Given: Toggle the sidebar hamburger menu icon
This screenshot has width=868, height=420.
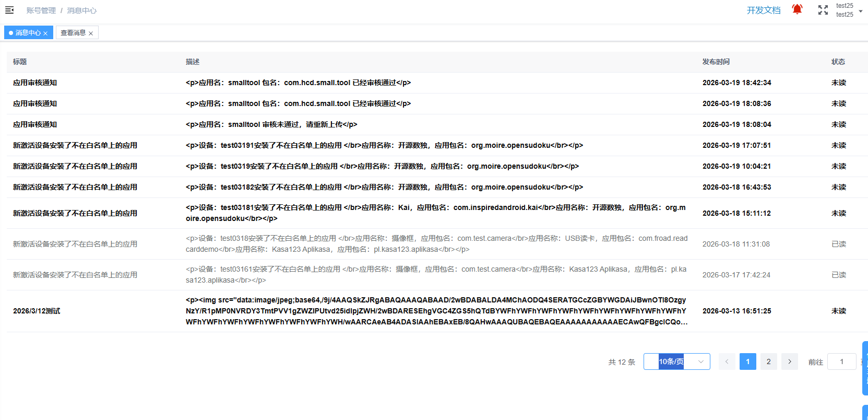Looking at the screenshot, I should click(9, 10).
